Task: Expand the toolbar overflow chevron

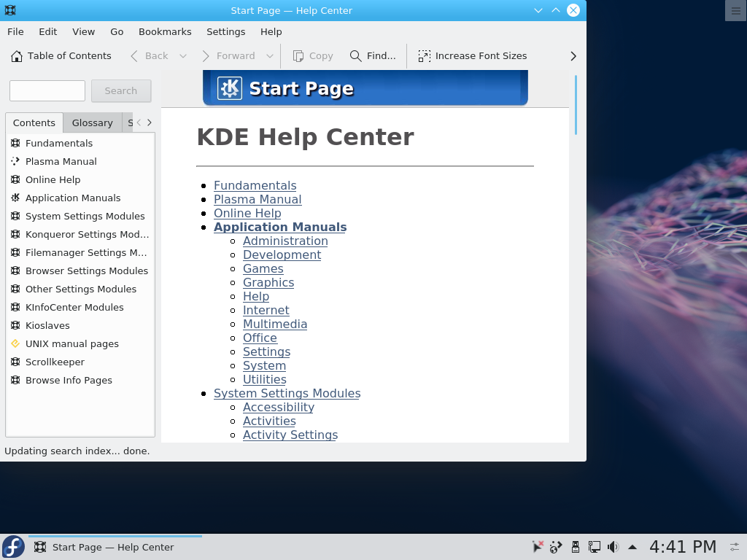Action: 573,56
